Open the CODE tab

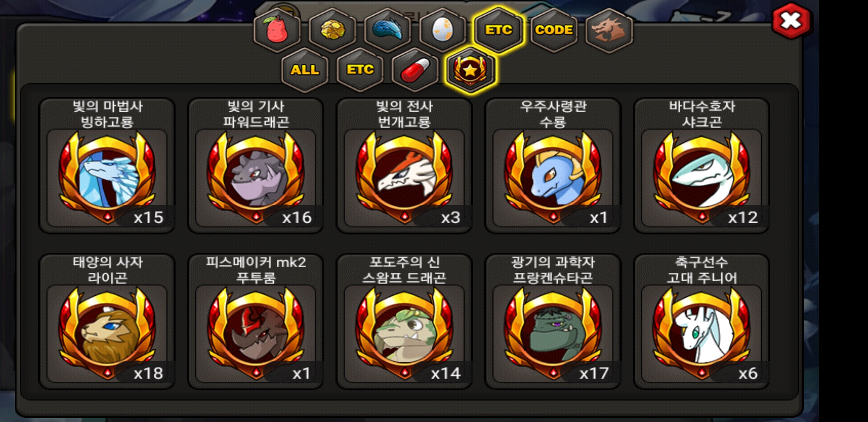(x=554, y=30)
